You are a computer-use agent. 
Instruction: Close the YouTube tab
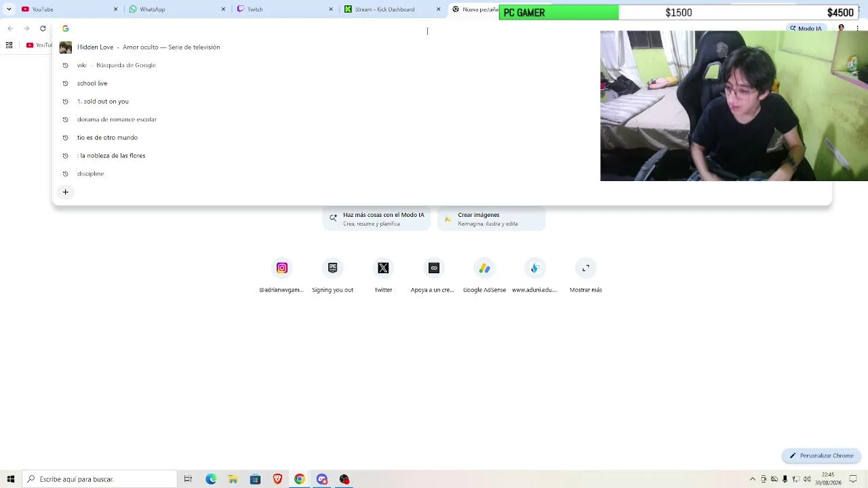115,9
